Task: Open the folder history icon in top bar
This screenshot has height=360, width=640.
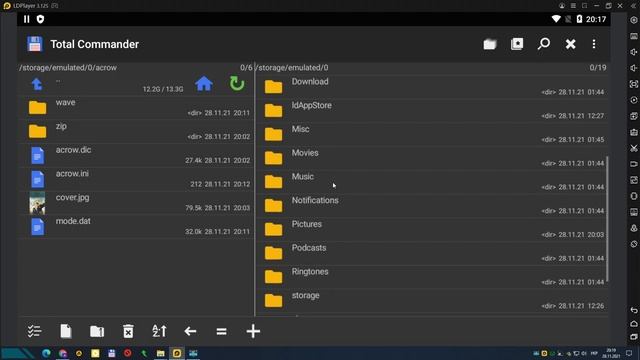Action: coord(490,44)
